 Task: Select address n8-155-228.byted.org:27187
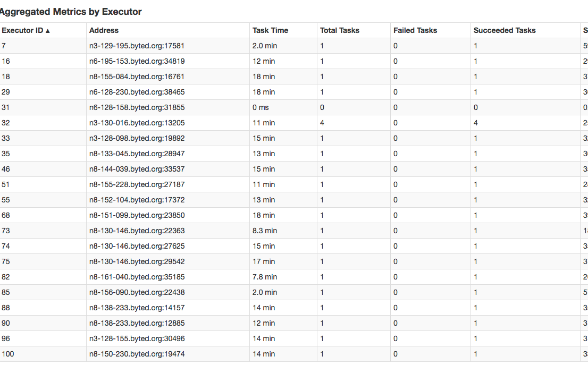[137, 184]
